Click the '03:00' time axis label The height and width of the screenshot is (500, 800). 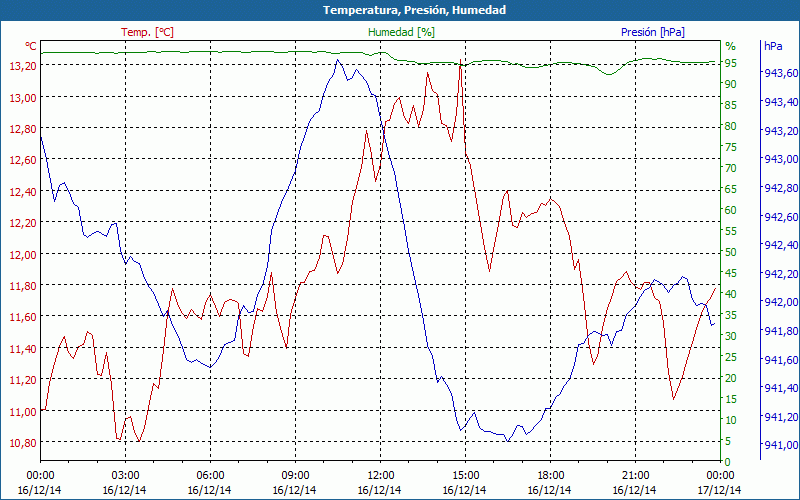[125, 476]
